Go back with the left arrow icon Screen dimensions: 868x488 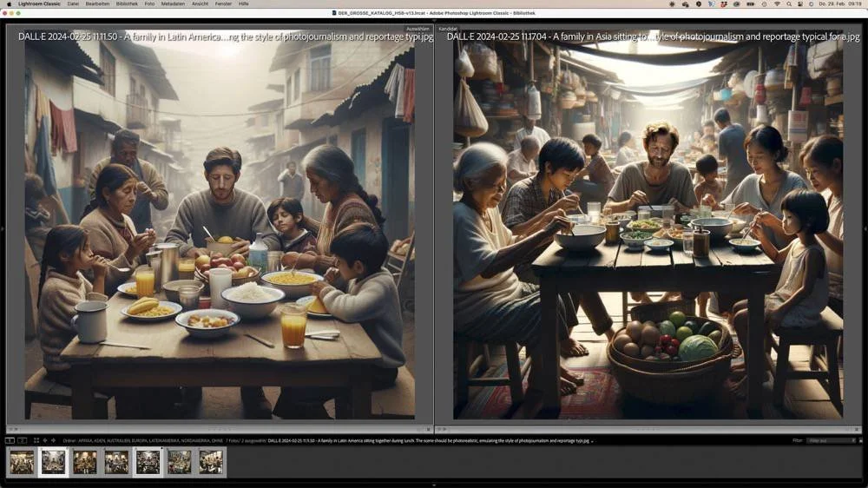click(45, 440)
